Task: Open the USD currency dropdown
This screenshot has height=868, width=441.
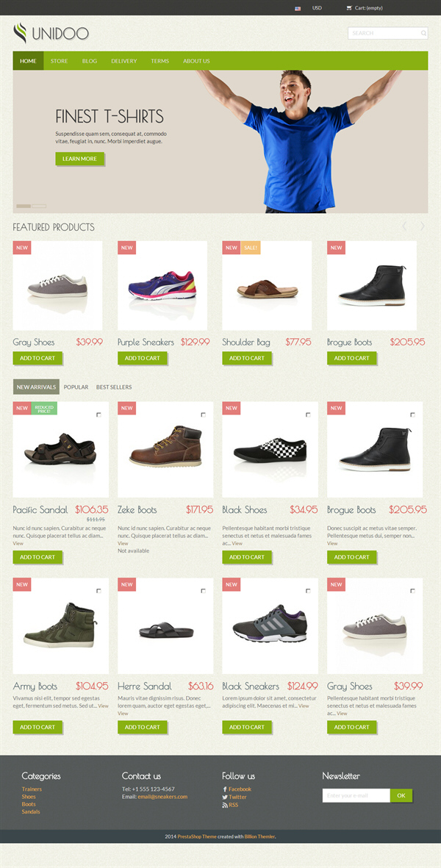Action: coord(317,8)
